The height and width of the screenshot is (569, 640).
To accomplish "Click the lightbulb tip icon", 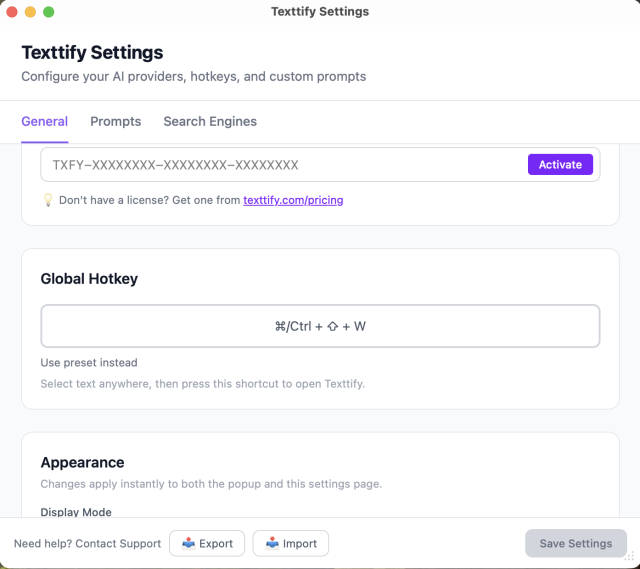I will (47, 200).
